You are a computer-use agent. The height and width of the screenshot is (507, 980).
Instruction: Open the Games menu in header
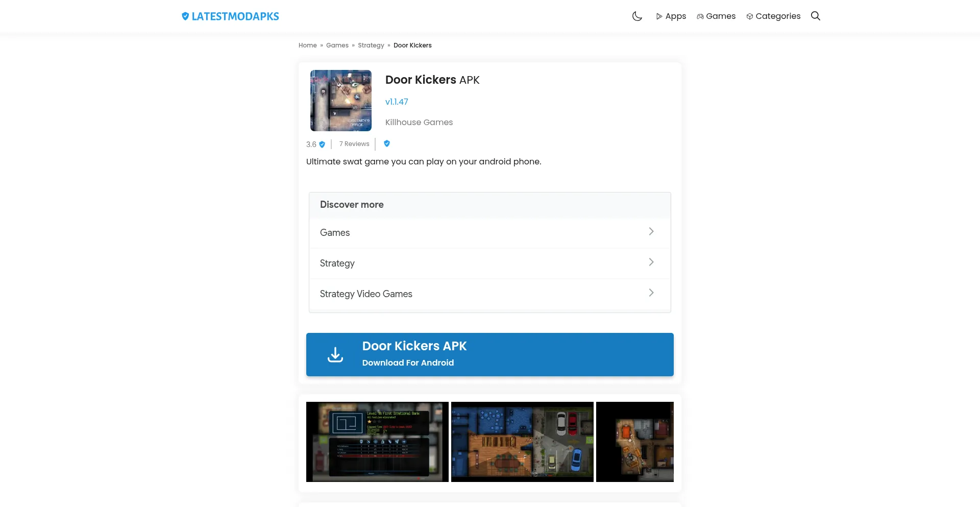click(x=716, y=16)
